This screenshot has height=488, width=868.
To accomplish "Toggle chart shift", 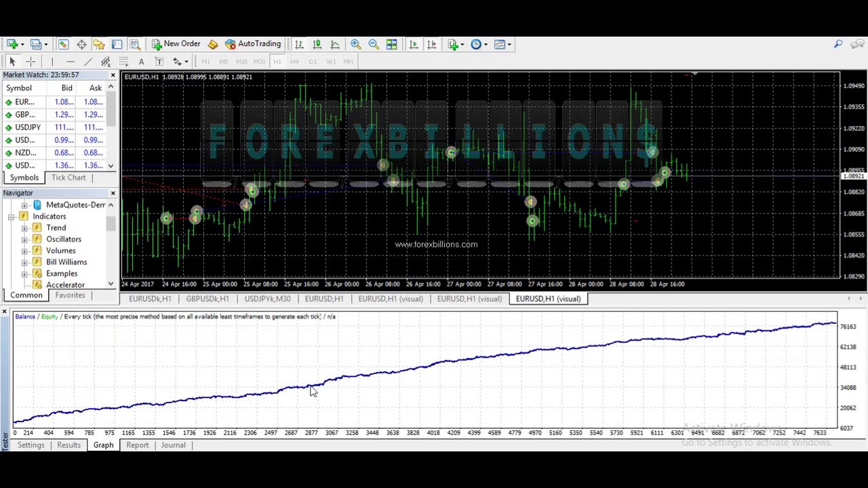I will point(431,44).
